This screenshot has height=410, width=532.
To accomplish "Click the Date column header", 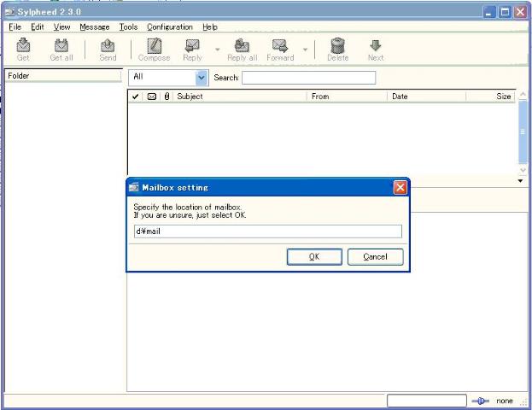I will pos(426,97).
